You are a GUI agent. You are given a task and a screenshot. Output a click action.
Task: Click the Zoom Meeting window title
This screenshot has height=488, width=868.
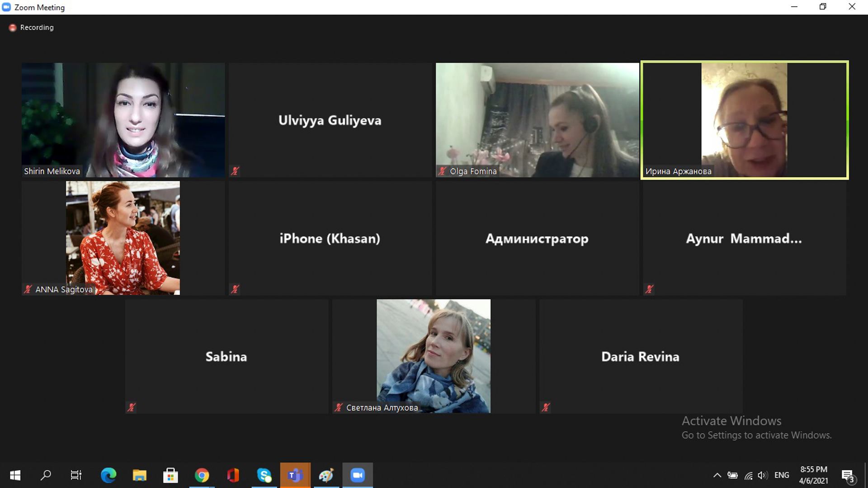[x=39, y=7]
